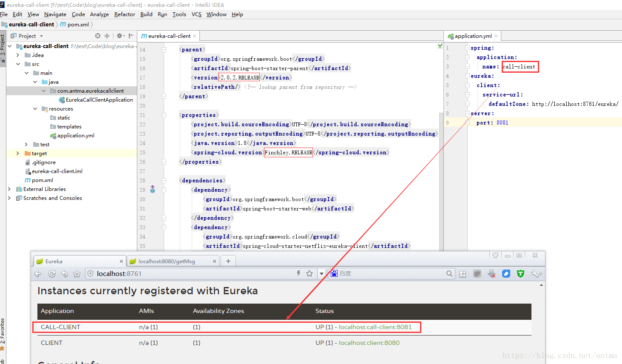This screenshot has height=364, width=622.
Task: Close the Eureka browser tab
Action: (121, 262)
